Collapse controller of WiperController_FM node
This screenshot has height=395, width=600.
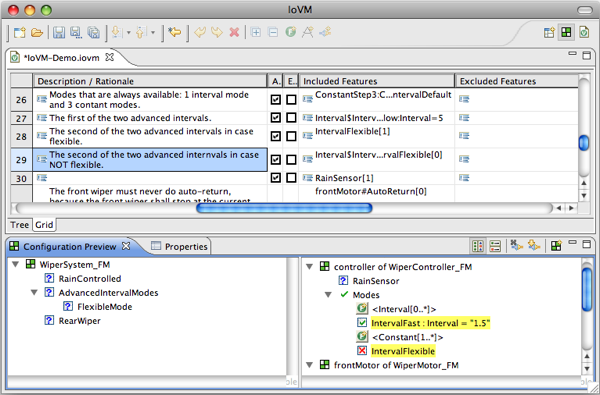click(310, 267)
